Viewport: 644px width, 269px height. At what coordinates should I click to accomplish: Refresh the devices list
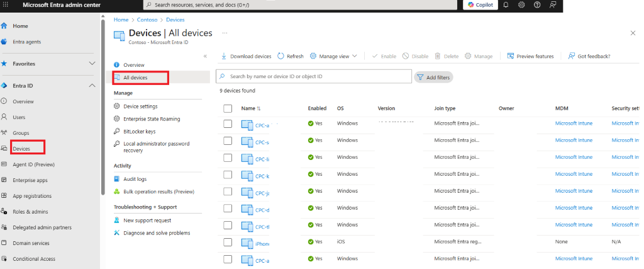pyautogui.click(x=291, y=56)
